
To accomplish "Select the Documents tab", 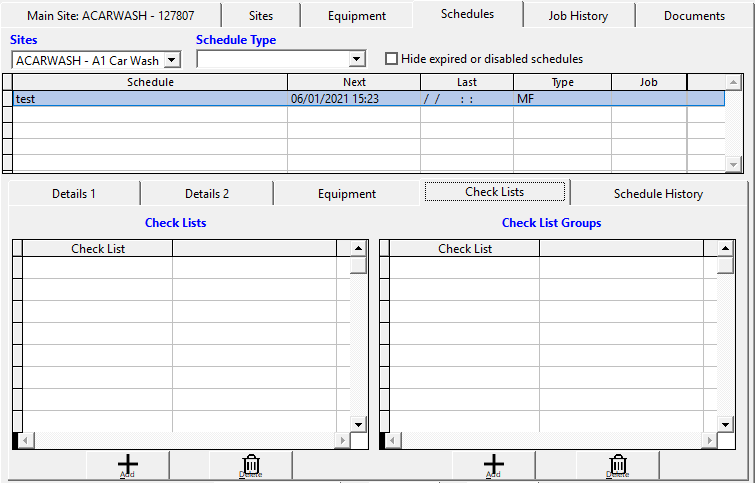I will (x=694, y=16).
